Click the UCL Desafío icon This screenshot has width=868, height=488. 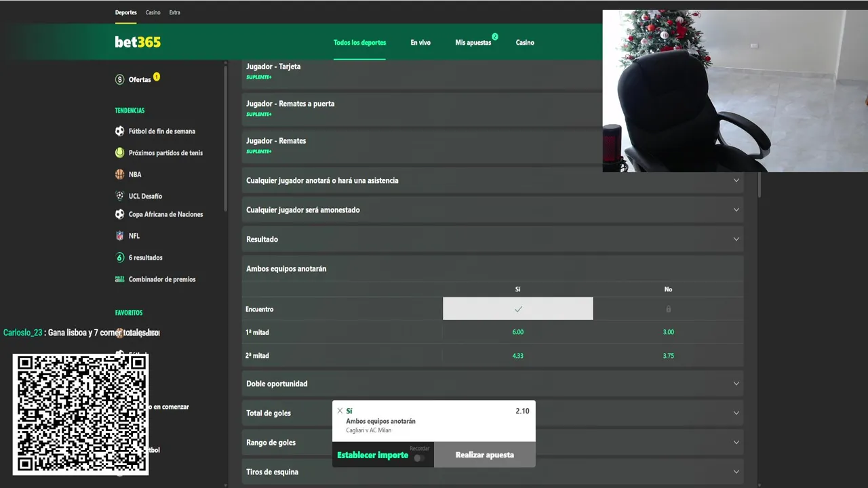coord(120,196)
